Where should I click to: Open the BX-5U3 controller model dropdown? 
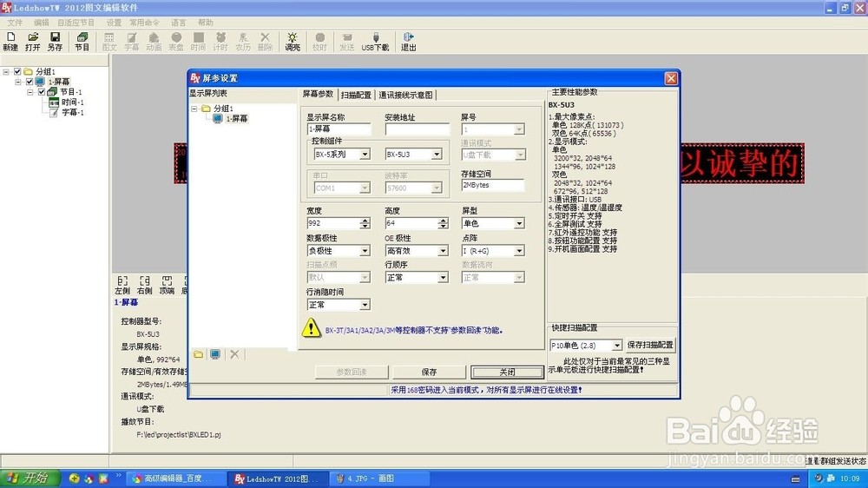point(437,155)
